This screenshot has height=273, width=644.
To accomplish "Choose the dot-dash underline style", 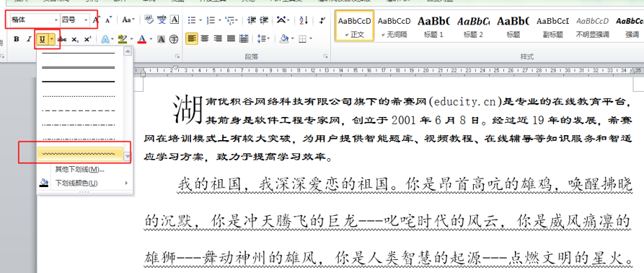I will click(x=79, y=124).
